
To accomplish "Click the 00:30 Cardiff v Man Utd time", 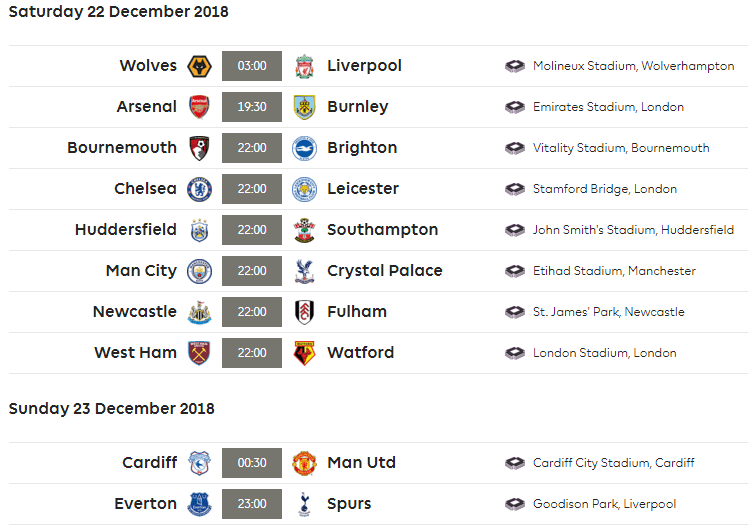I will pyautogui.click(x=252, y=463).
